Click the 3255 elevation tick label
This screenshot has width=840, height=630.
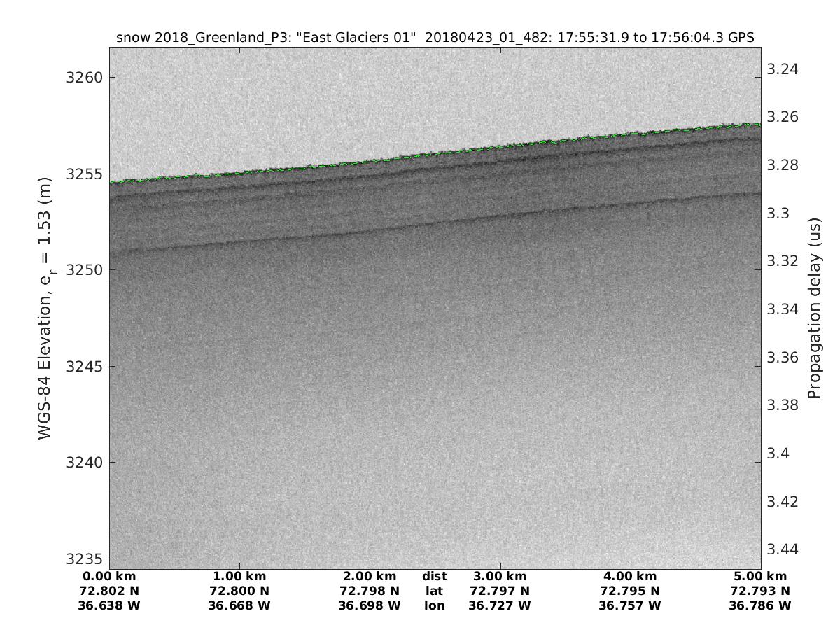coord(84,174)
